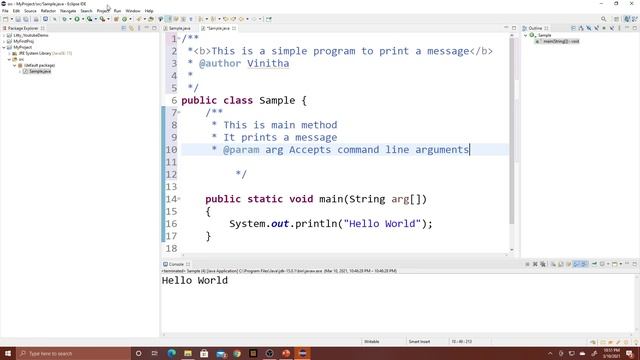Select the modified *Sample.java editor tab

(218, 28)
